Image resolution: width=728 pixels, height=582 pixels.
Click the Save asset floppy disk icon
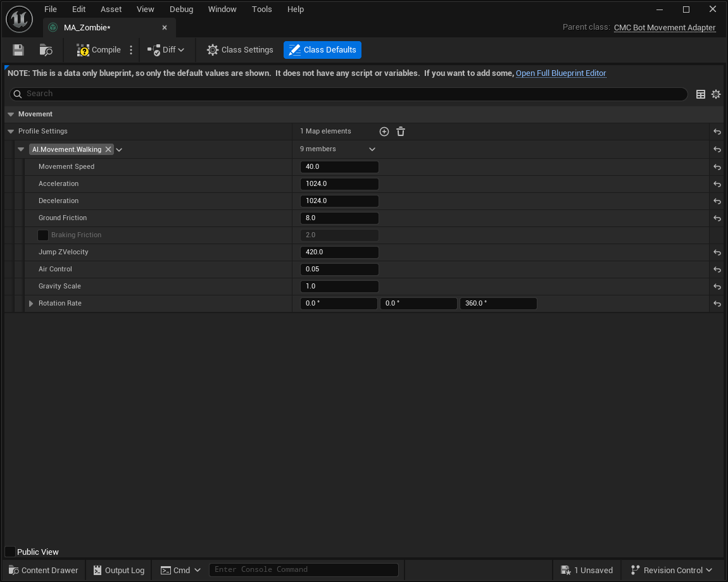[18, 50]
